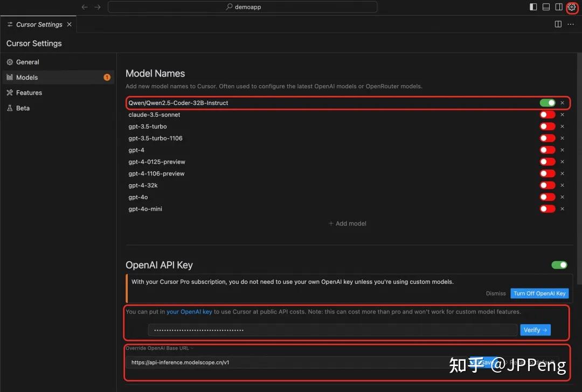Image resolution: width=582 pixels, height=392 pixels.
Task: Open more editor actions via ellipsis icon
Action: coord(571,24)
